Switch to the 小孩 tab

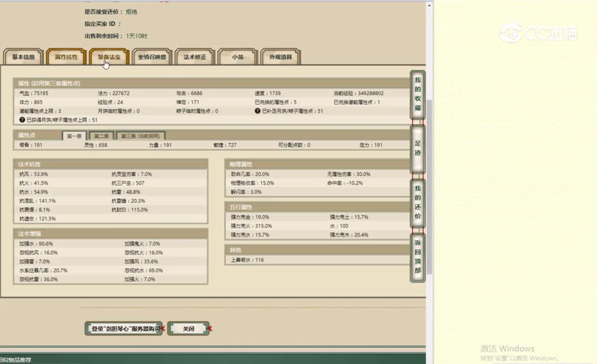click(238, 57)
